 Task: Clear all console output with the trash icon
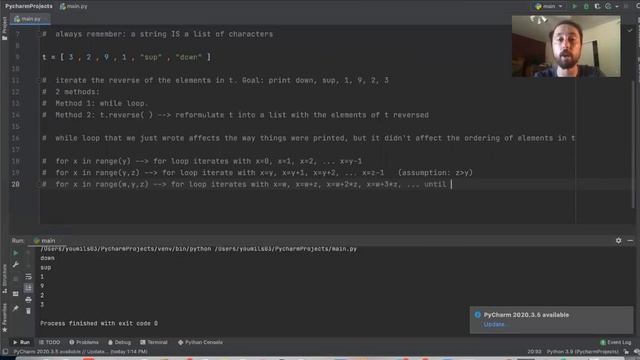tap(28, 311)
